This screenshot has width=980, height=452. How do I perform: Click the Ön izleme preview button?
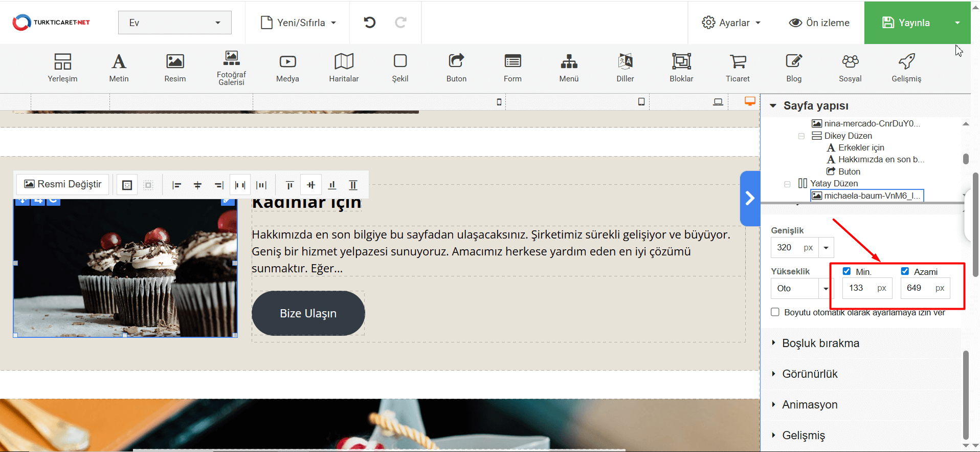coord(819,23)
